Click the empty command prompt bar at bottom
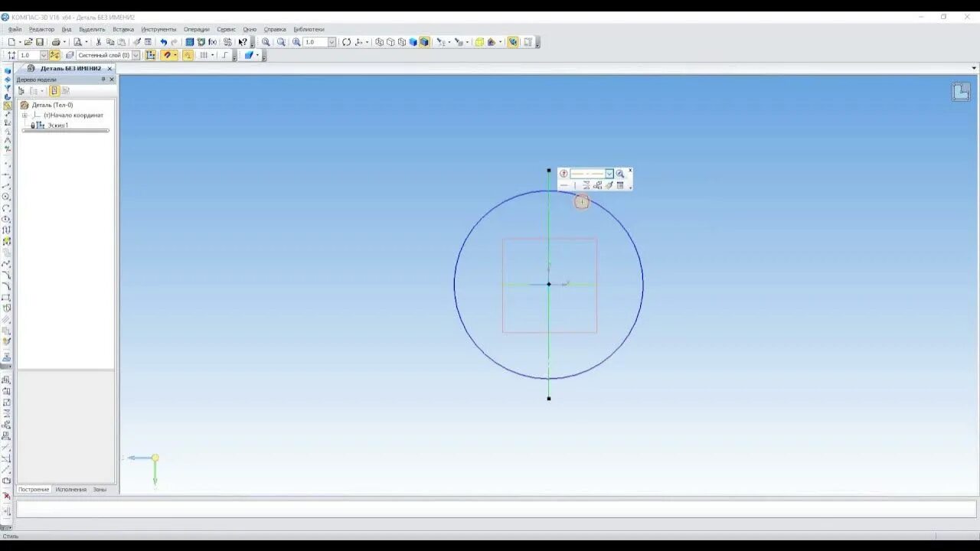Image resolution: width=980 pixels, height=551 pixels. (x=496, y=509)
